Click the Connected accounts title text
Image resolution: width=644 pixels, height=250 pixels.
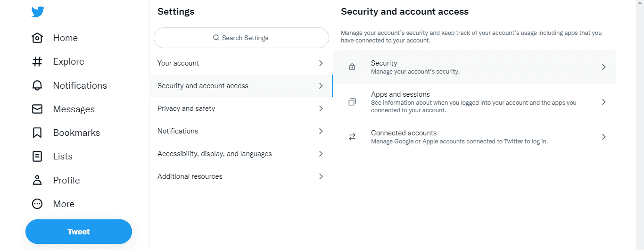404,133
